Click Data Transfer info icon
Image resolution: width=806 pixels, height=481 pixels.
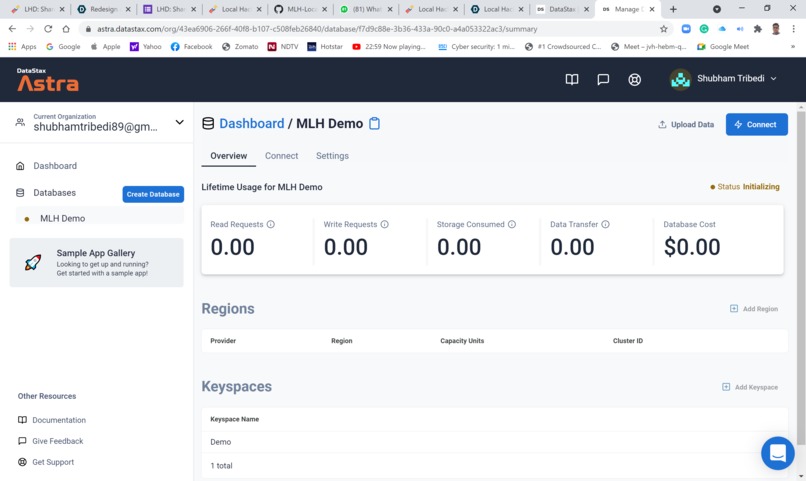(x=606, y=224)
